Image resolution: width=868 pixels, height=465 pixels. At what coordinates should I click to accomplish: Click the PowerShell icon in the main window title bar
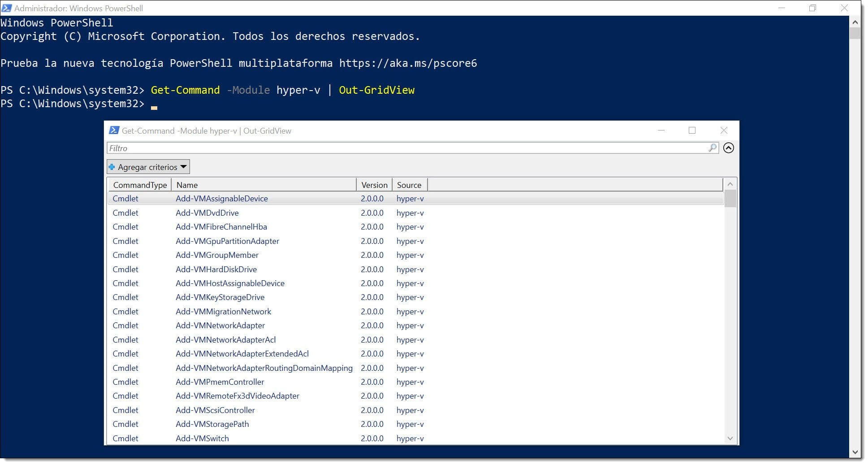click(x=7, y=8)
